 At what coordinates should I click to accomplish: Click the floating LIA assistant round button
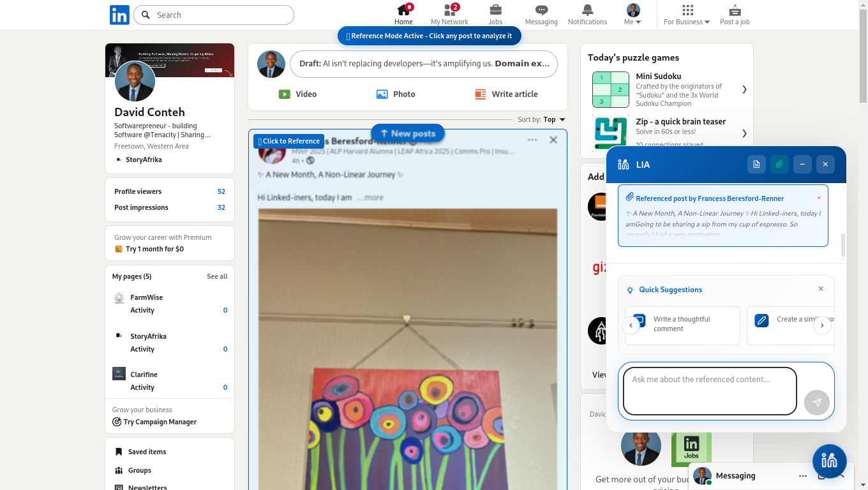(x=829, y=461)
